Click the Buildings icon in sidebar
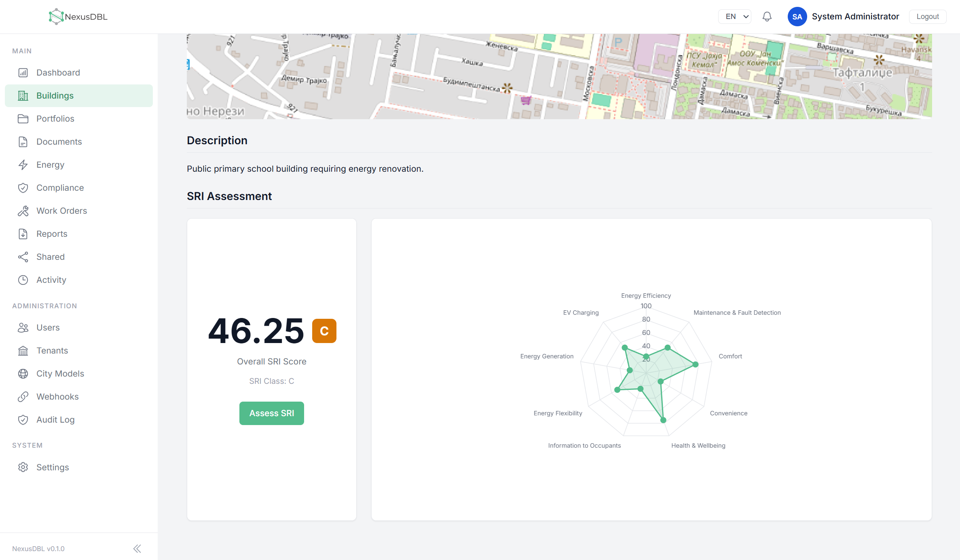 click(x=23, y=96)
